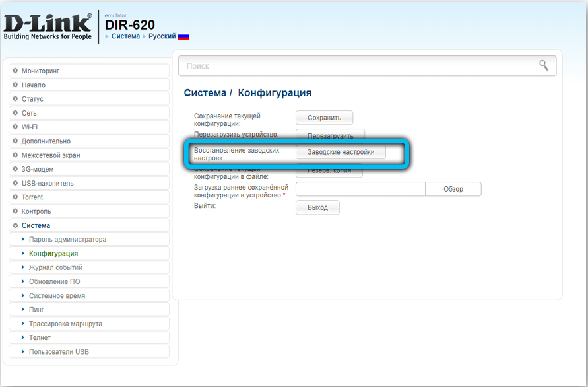Viewport: 588px width, 387px height.
Task: Click the Обзор browse button
Action: (x=453, y=189)
